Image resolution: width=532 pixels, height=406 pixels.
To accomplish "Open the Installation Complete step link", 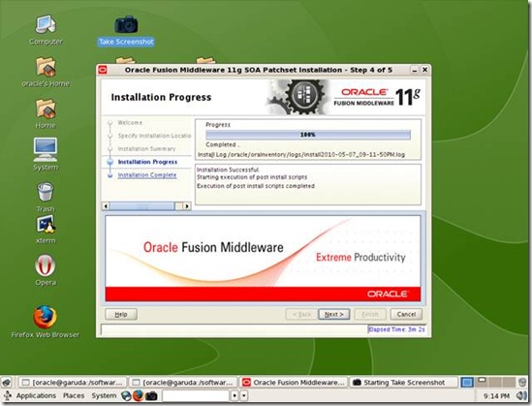I will point(147,175).
